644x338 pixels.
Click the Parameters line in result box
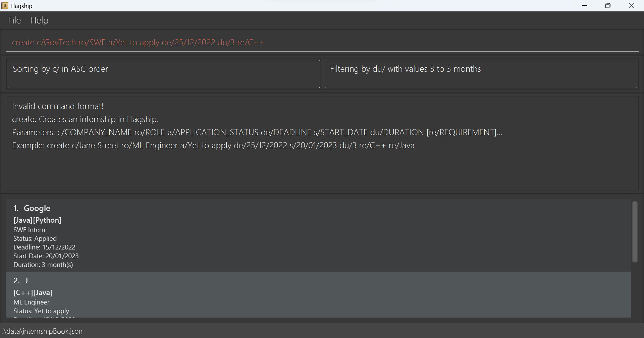click(x=257, y=132)
